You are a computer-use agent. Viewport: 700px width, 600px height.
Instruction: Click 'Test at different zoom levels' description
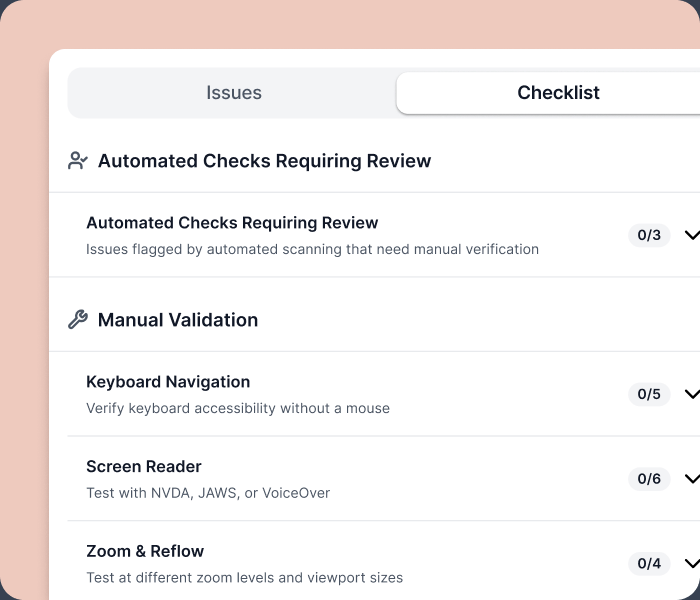pyautogui.click(x=245, y=578)
